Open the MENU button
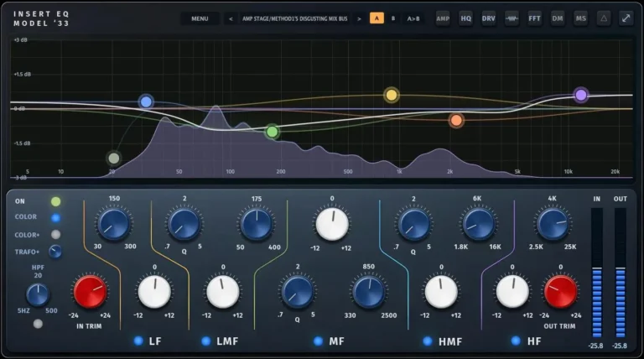 point(200,18)
